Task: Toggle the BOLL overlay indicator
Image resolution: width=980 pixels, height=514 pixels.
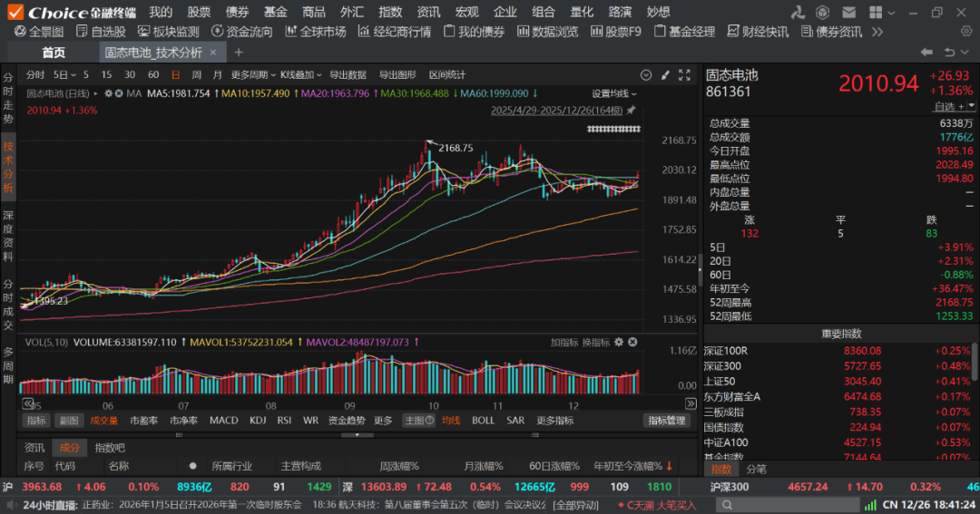Action: [483, 421]
